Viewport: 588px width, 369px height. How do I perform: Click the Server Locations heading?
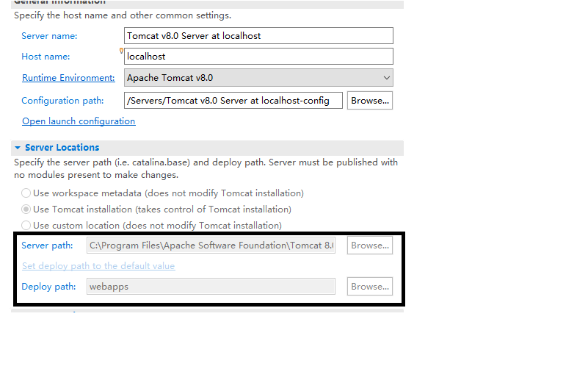point(62,148)
